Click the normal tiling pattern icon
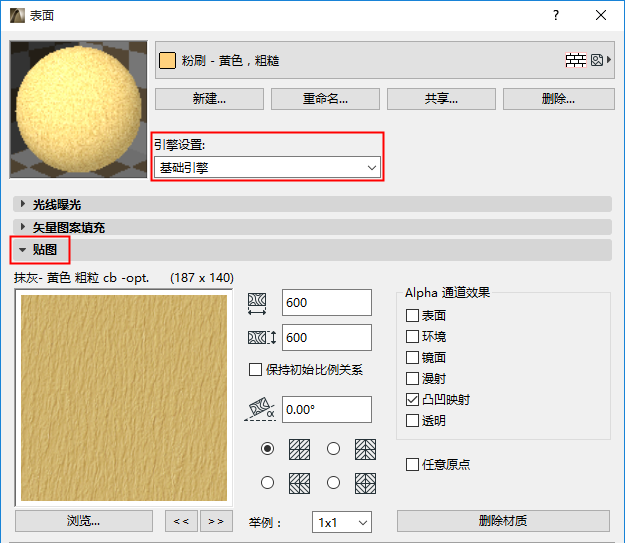Image resolution: width=625 pixels, height=543 pixels. 299,449
